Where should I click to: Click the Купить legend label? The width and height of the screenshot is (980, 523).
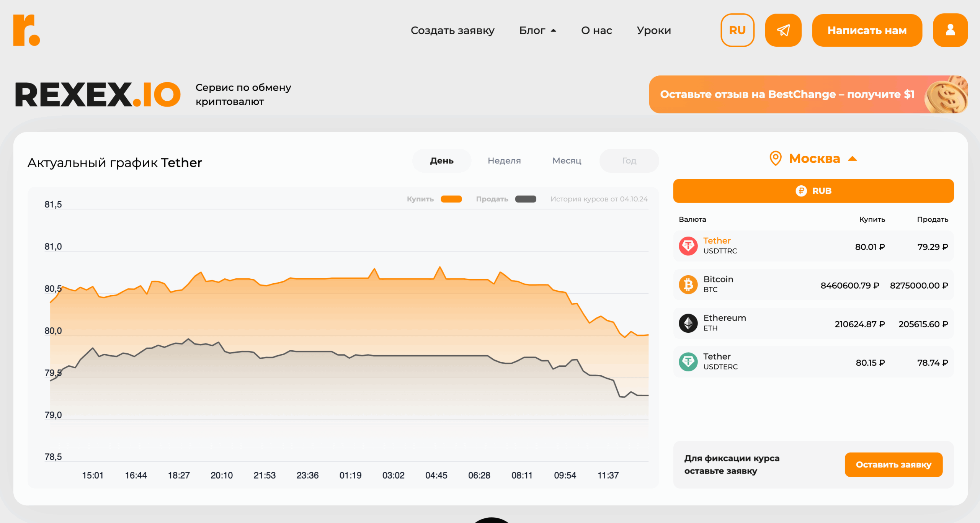point(420,199)
